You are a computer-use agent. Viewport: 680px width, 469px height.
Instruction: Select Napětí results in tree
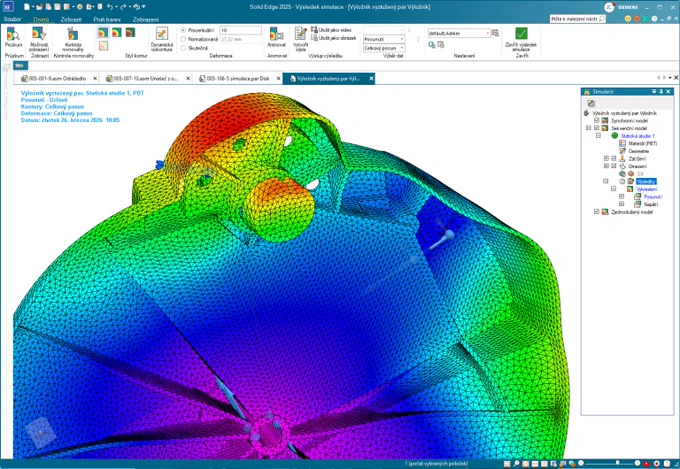coord(651,204)
